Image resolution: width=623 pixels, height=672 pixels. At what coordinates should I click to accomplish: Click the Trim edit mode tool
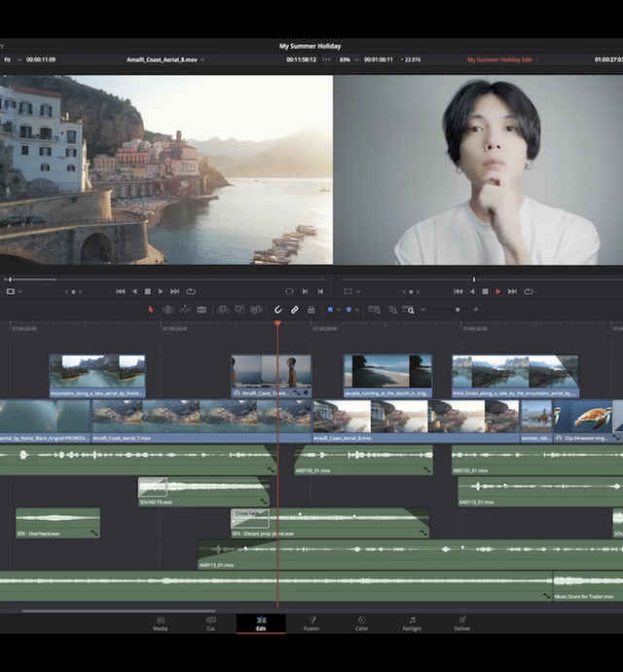coord(168,310)
